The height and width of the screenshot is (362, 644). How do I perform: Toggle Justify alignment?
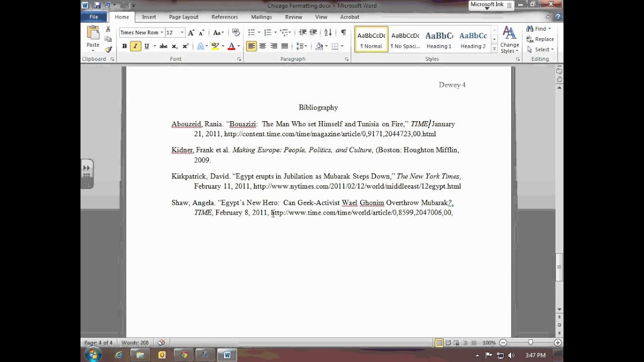point(285,46)
